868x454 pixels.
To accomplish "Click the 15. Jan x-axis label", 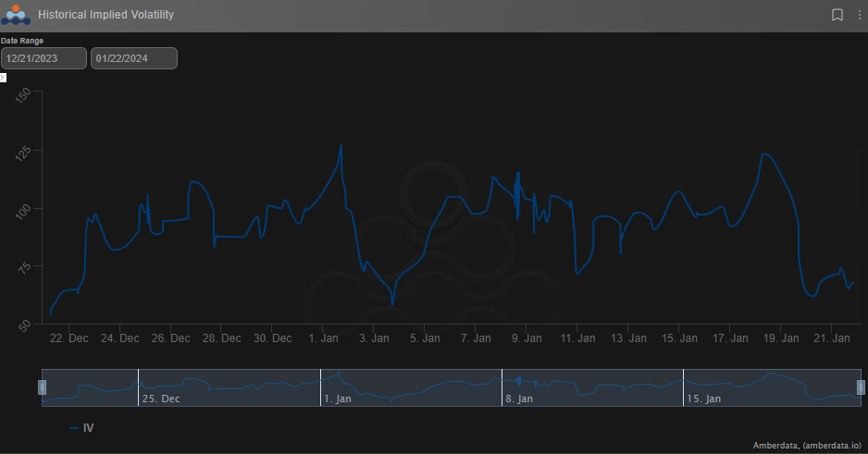I will pos(679,338).
